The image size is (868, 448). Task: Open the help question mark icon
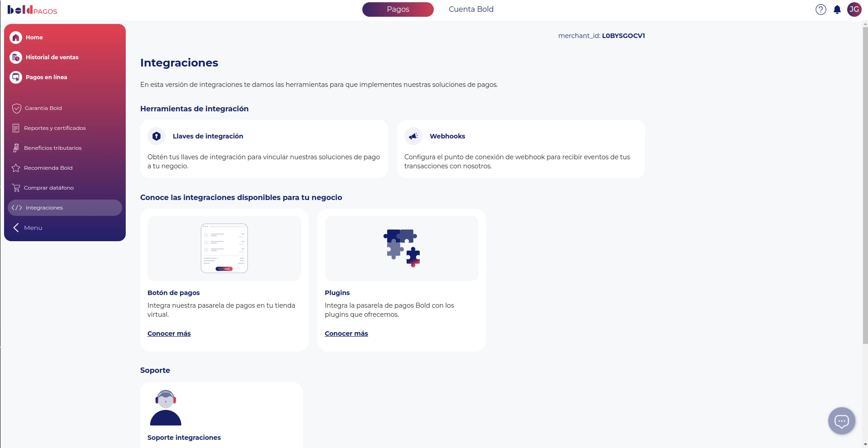821,10
